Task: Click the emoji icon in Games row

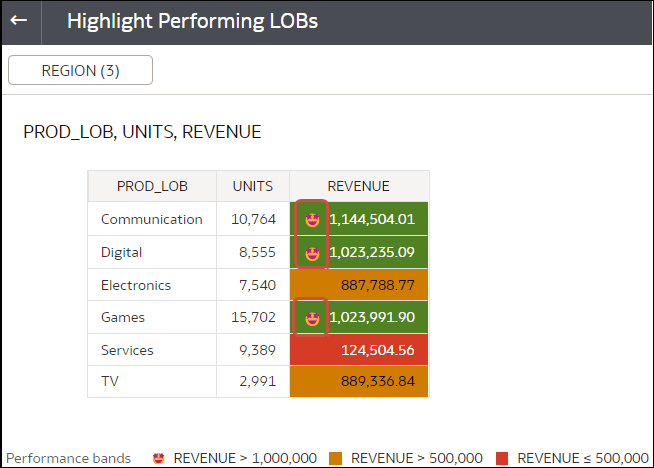Action: 313,318
